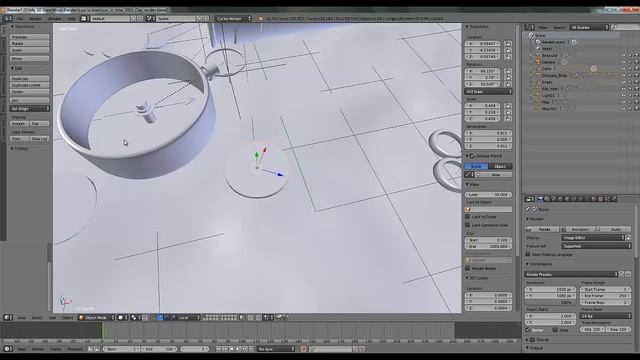Open the outliner All Scenes dropdown

589,27
